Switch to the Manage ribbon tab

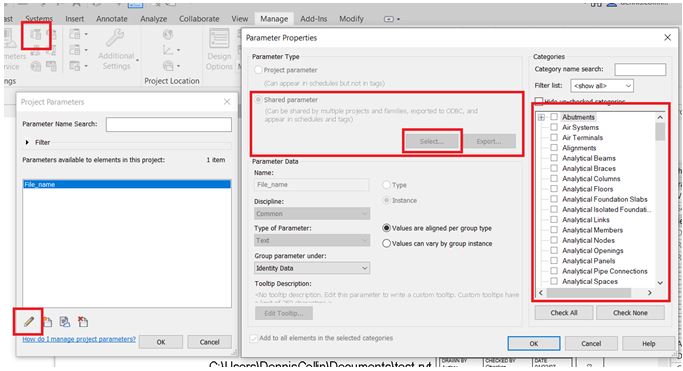click(x=274, y=19)
